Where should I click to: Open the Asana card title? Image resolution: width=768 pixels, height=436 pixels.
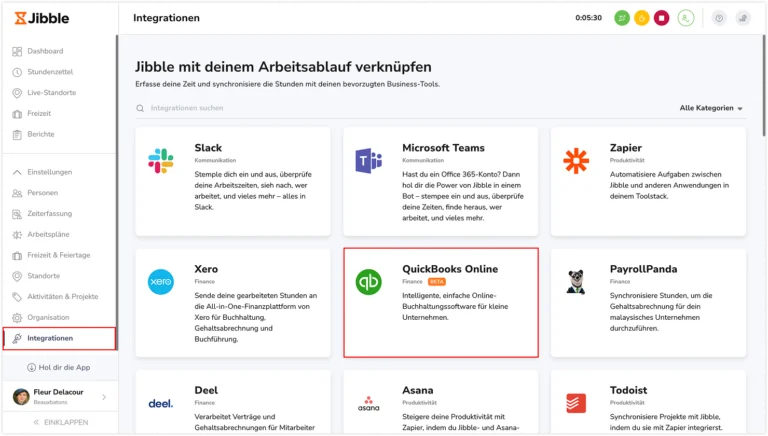418,390
